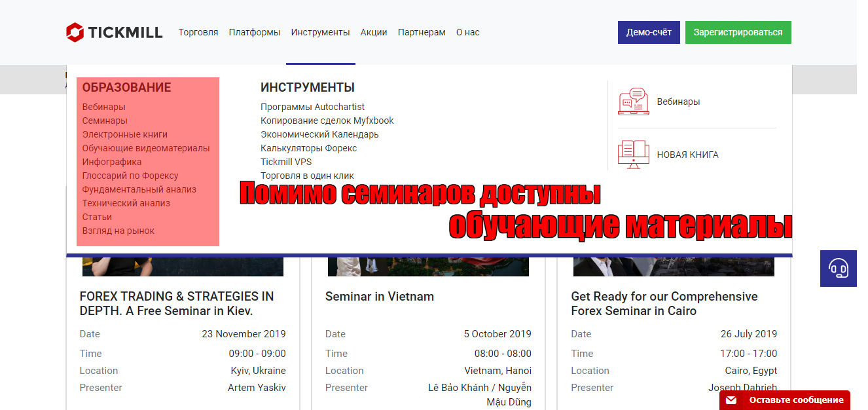Click the date 26 July 2019
The width and height of the screenshot is (868, 410).
click(x=749, y=333)
